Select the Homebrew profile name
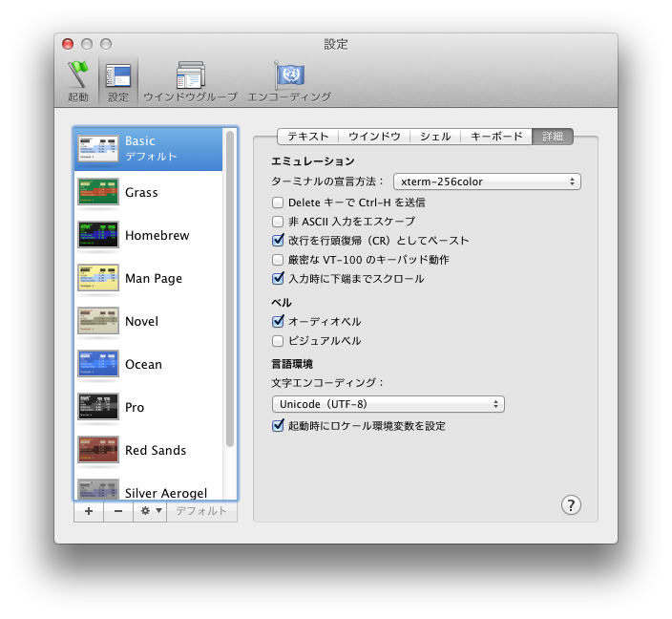 157,236
